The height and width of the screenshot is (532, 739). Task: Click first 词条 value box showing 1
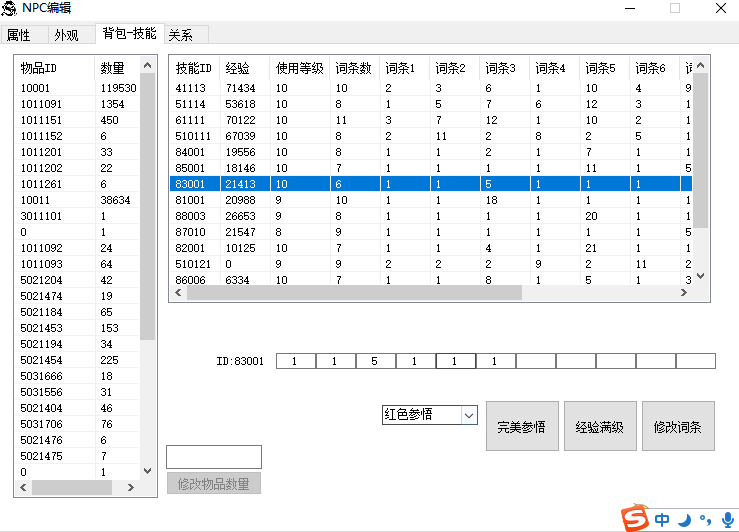point(296,361)
